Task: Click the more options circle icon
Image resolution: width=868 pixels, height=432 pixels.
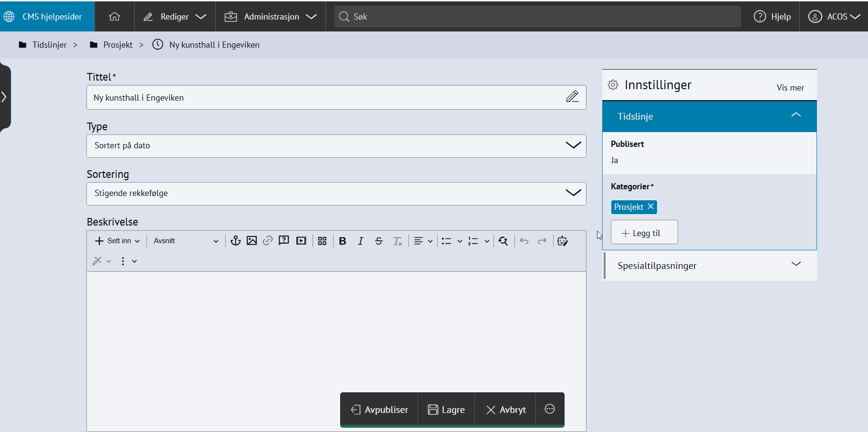Action: point(550,409)
